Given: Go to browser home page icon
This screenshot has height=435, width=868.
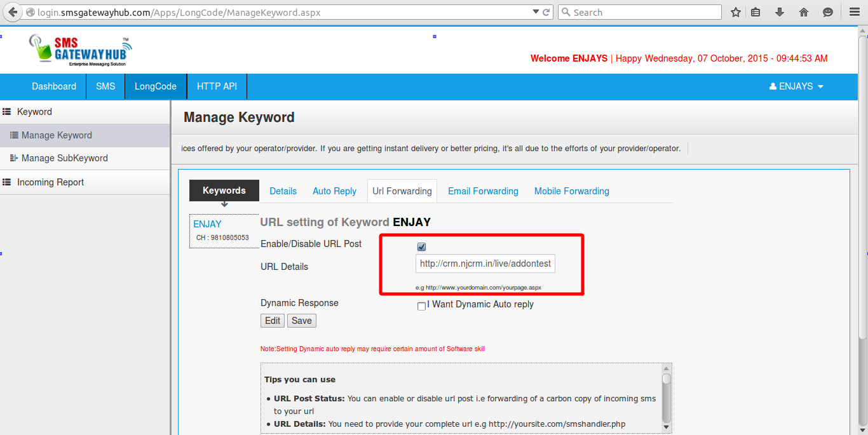Looking at the screenshot, I should tap(804, 12).
